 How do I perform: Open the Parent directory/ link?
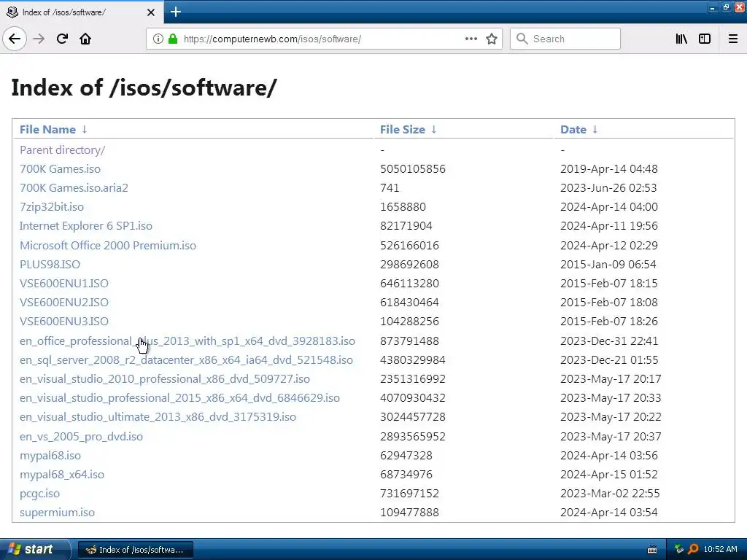pyautogui.click(x=63, y=150)
